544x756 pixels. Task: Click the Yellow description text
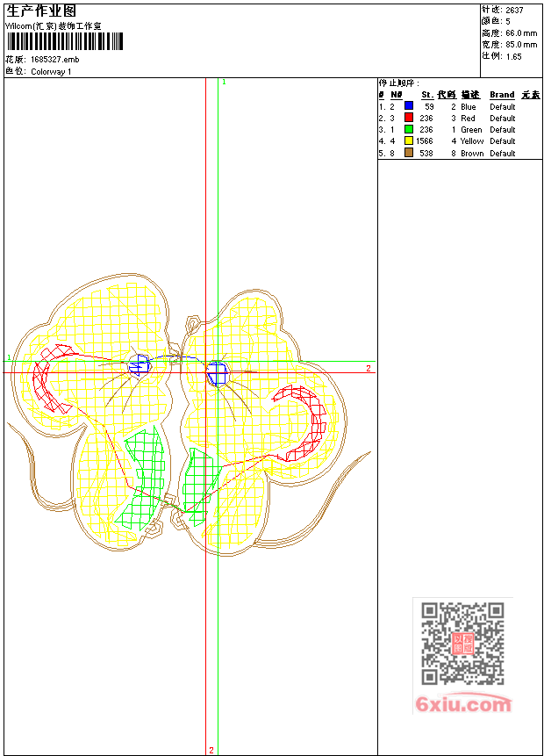(472, 141)
